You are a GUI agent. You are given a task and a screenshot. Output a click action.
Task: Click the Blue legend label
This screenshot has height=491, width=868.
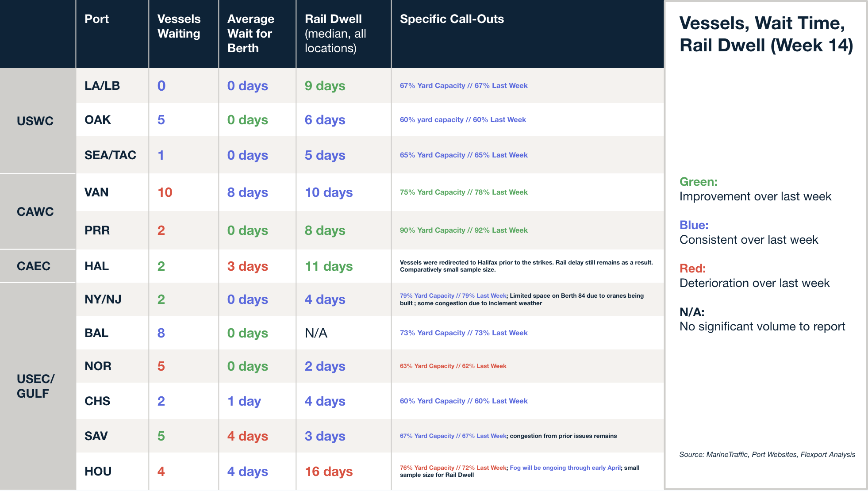(694, 225)
